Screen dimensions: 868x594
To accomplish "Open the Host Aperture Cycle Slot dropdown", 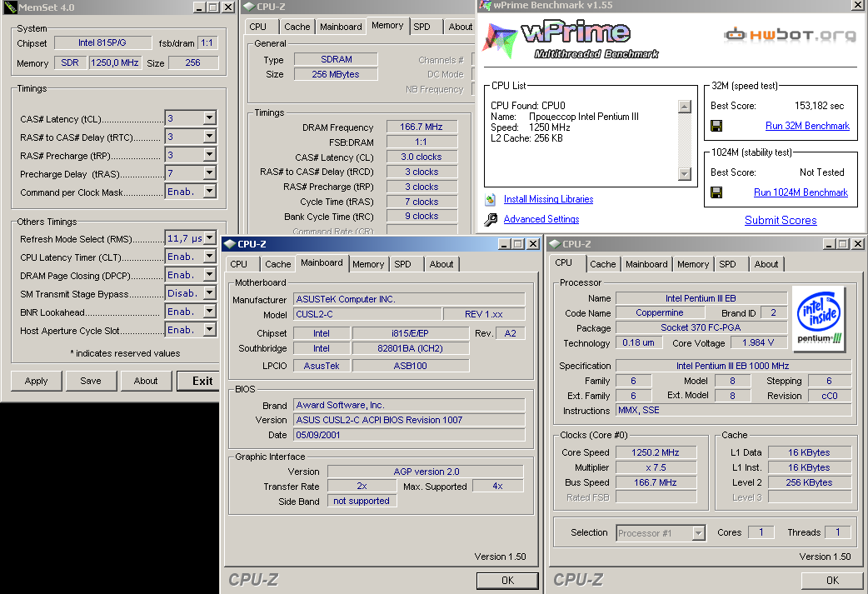I will click(x=209, y=329).
